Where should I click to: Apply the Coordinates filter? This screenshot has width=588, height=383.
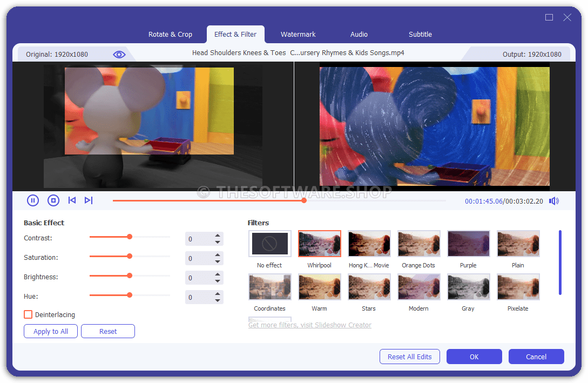pos(269,287)
